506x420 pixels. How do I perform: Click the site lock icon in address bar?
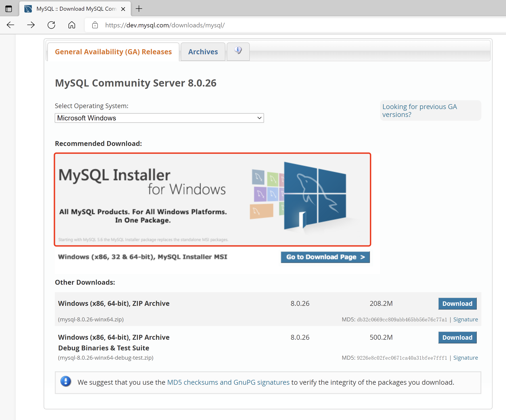[95, 25]
